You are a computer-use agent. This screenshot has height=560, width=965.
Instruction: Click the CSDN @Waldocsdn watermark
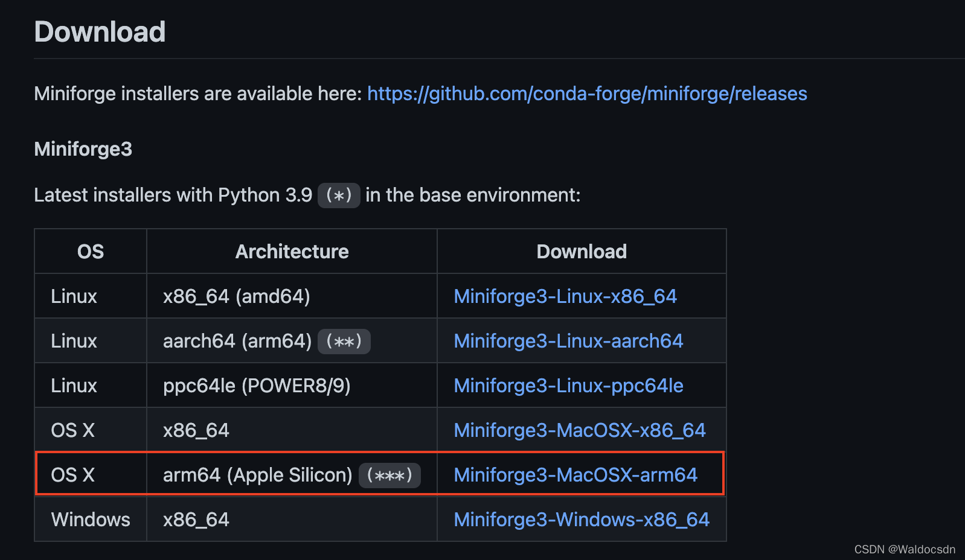[x=905, y=549]
